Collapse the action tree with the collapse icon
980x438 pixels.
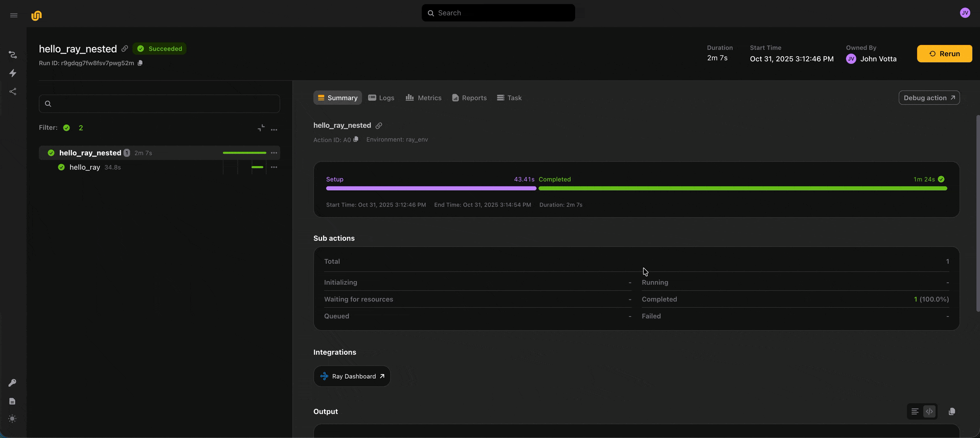tap(261, 128)
